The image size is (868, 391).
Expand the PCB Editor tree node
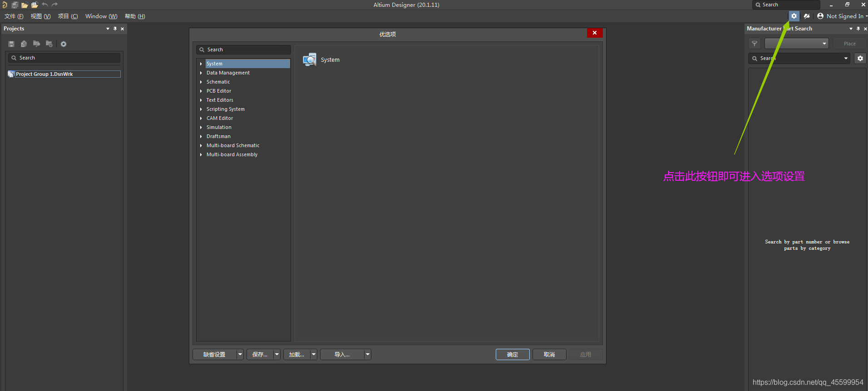(201, 91)
